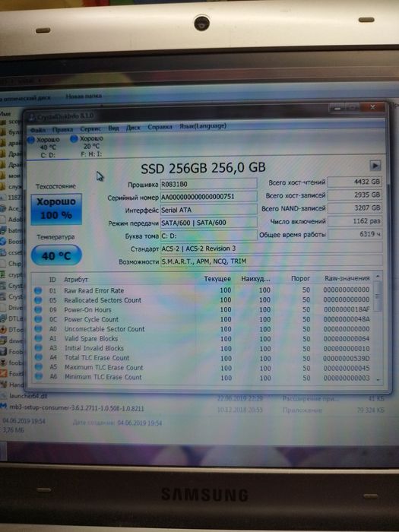Open the Язык(Language) menu

pos(203,126)
